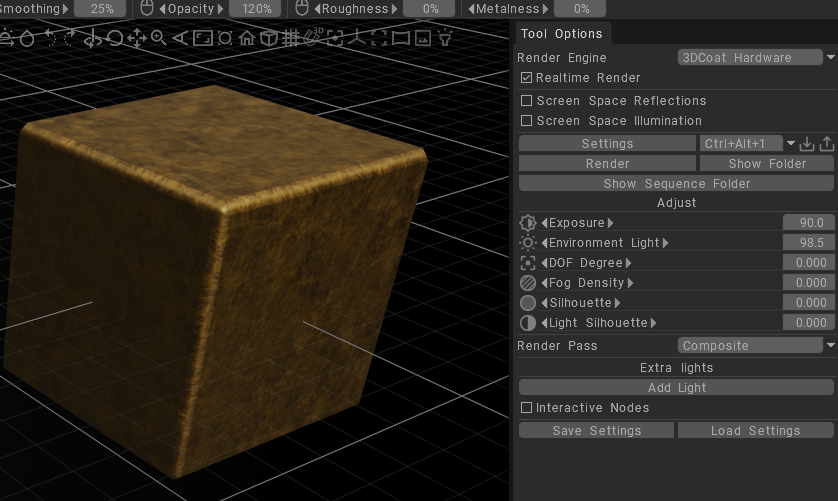Disable the Realtime Render checkbox
838x501 pixels.
[x=527, y=78]
